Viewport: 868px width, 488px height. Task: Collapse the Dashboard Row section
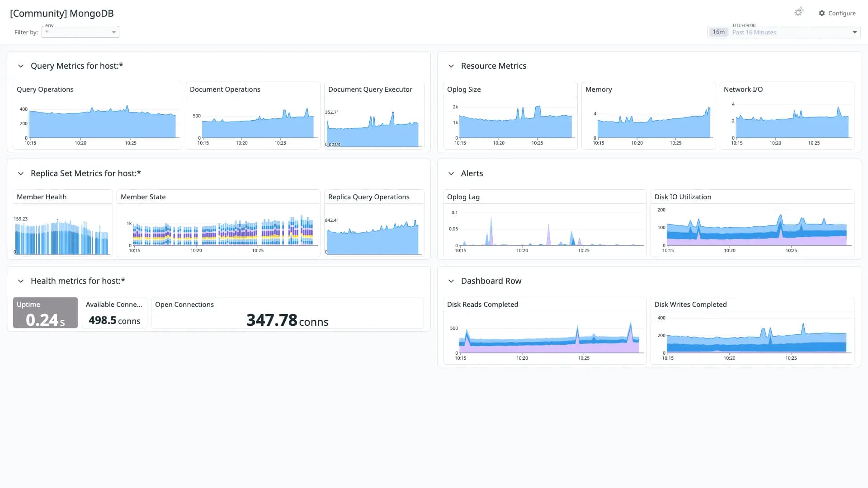pyautogui.click(x=451, y=281)
